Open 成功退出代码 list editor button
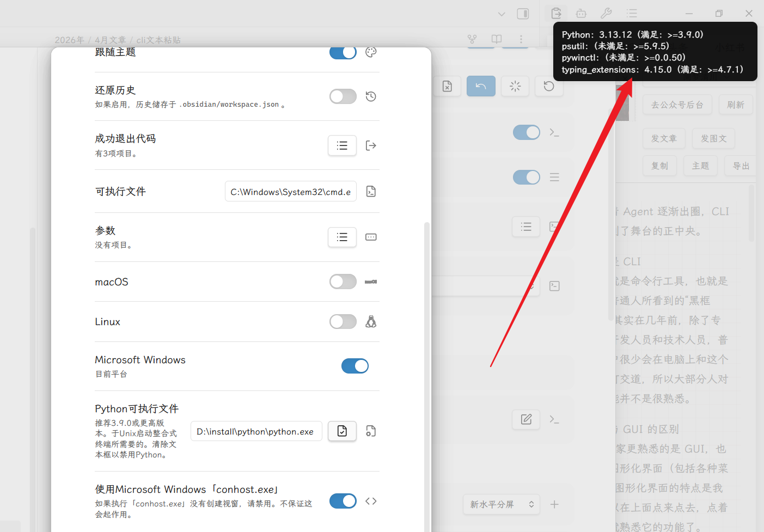 342,145
